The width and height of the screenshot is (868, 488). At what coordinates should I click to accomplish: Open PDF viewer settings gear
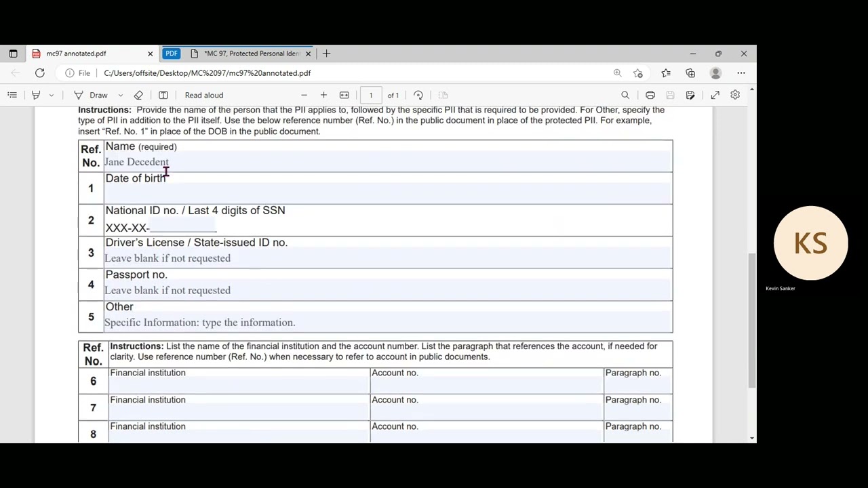(x=735, y=96)
